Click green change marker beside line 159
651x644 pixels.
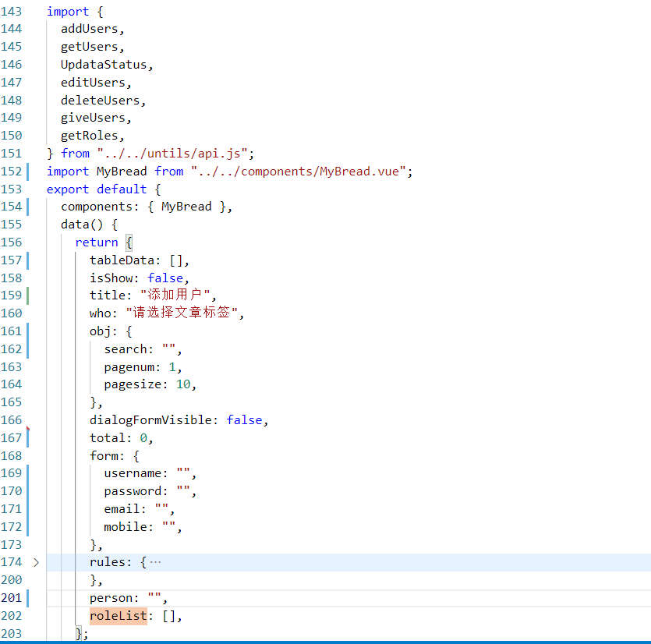pos(27,295)
